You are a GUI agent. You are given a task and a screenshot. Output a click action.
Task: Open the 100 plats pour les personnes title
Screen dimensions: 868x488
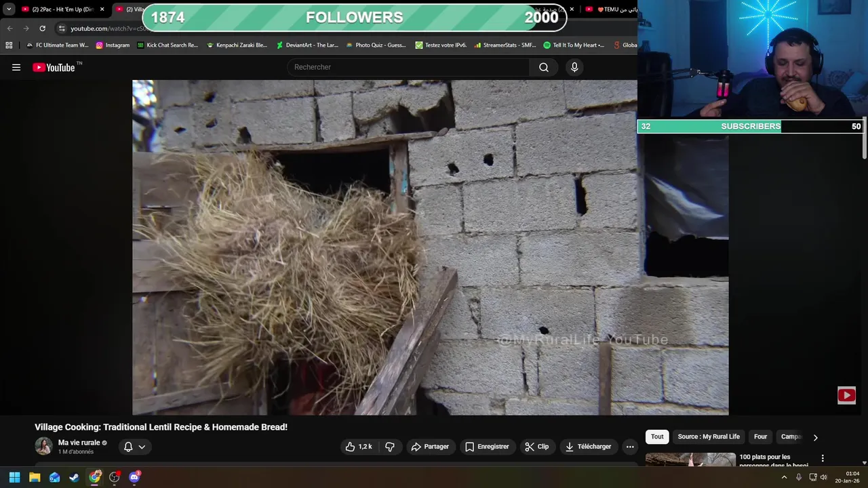pyautogui.click(x=774, y=461)
